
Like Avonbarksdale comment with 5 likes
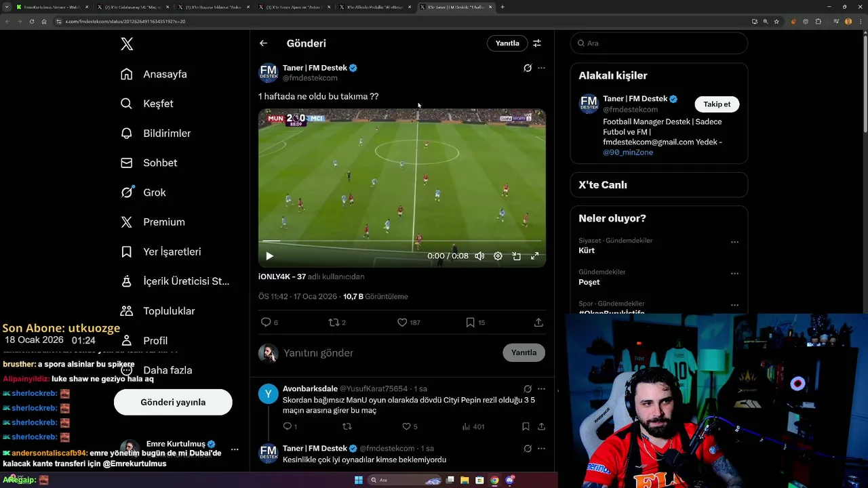point(410,426)
